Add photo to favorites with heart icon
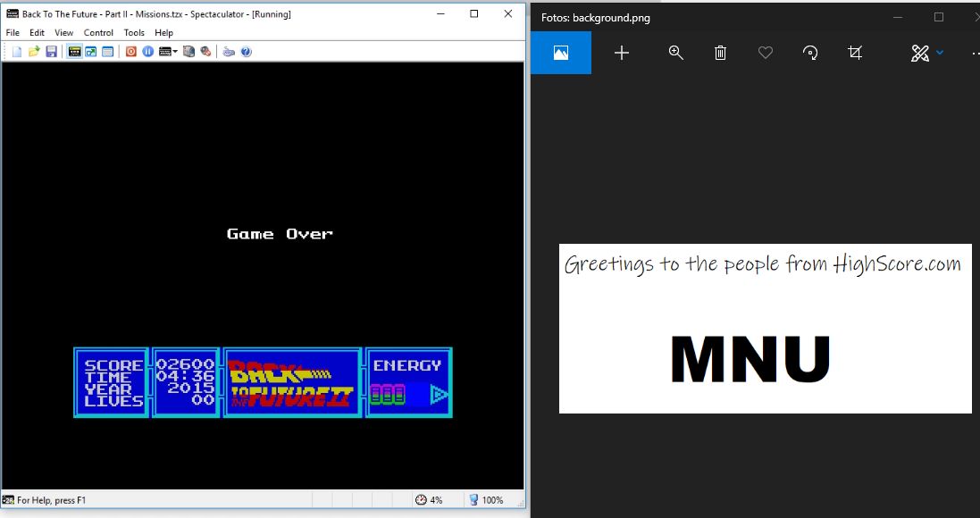 pos(765,54)
